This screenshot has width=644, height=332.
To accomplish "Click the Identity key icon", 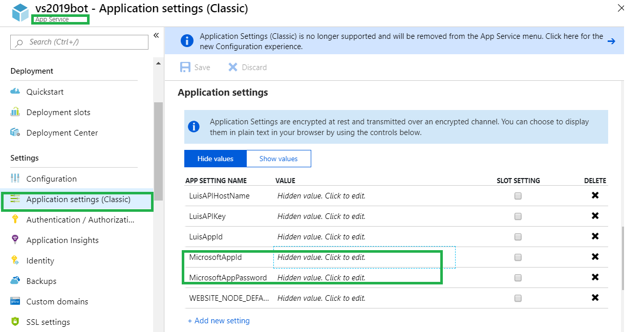I will 15,260.
